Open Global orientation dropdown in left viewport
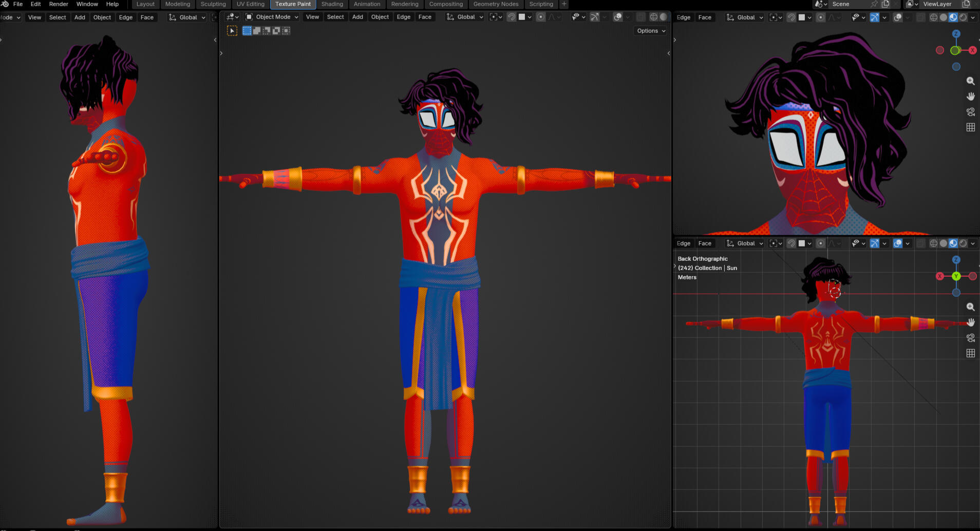 tap(187, 17)
